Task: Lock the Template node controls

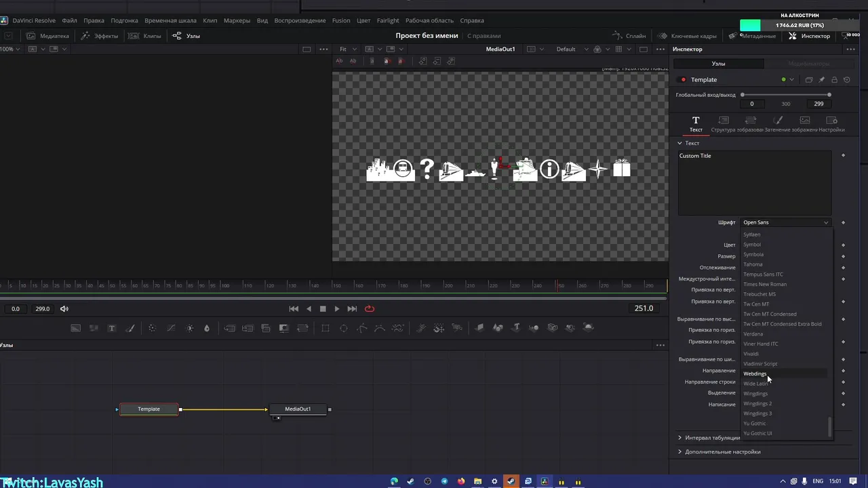Action: coord(835,80)
